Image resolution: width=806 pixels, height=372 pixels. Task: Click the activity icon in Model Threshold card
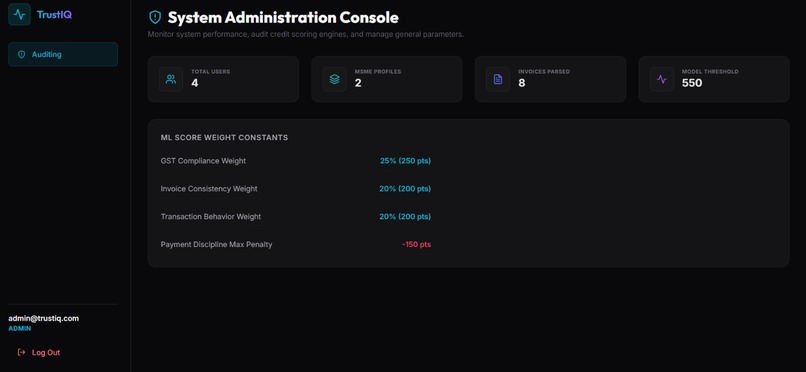click(662, 79)
